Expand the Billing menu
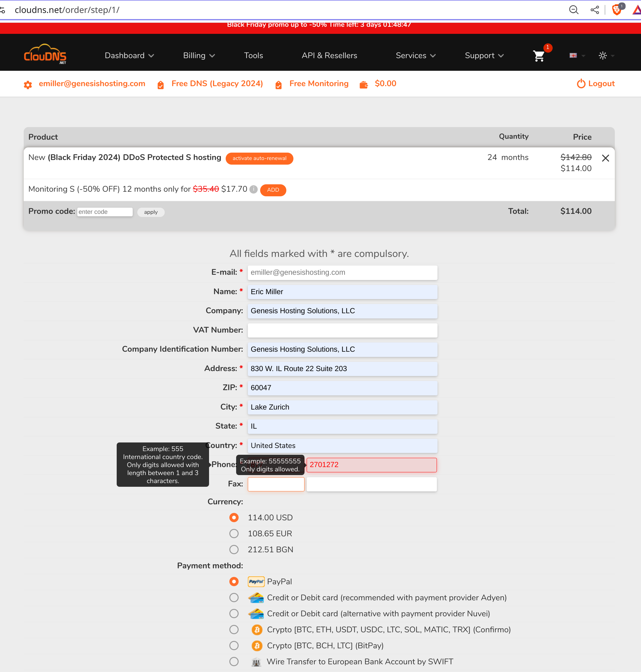This screenshot has width=641, height=672. point(199,56)
